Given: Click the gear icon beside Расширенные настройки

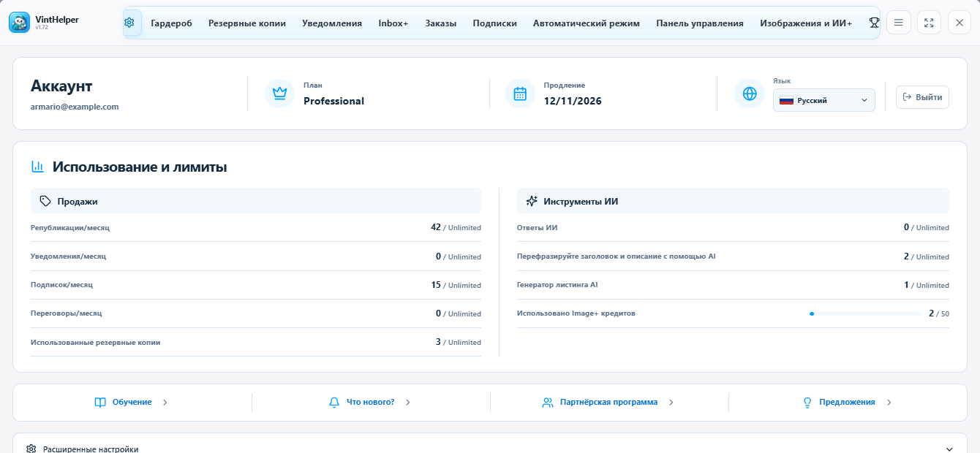Looking at the screenshot, I should coord(31,449).
